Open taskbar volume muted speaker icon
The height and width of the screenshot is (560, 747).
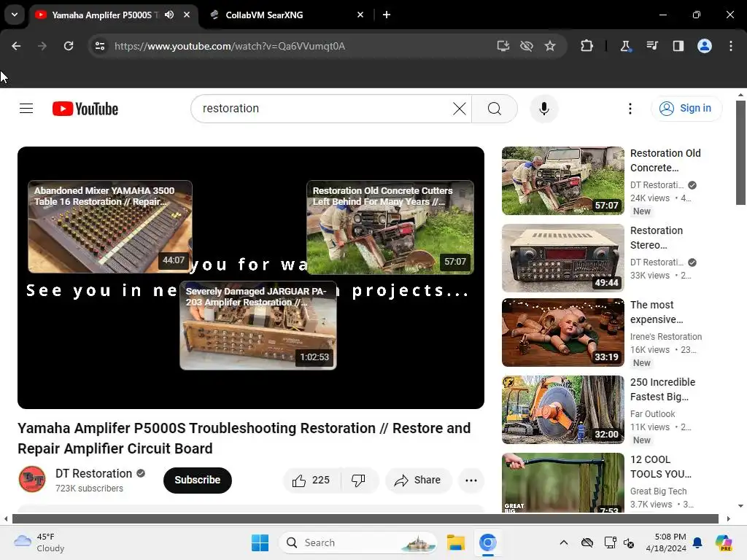[x=629, y=542]
